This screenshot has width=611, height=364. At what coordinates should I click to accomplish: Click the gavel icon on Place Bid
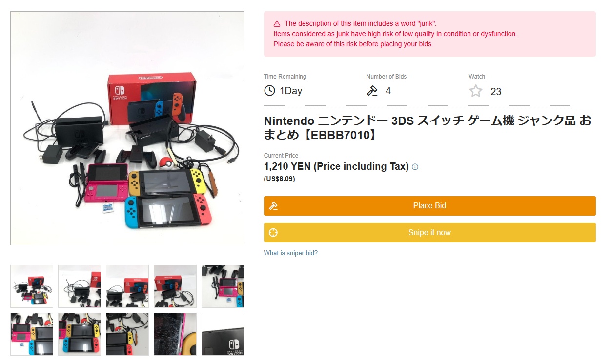click(274, 206)
